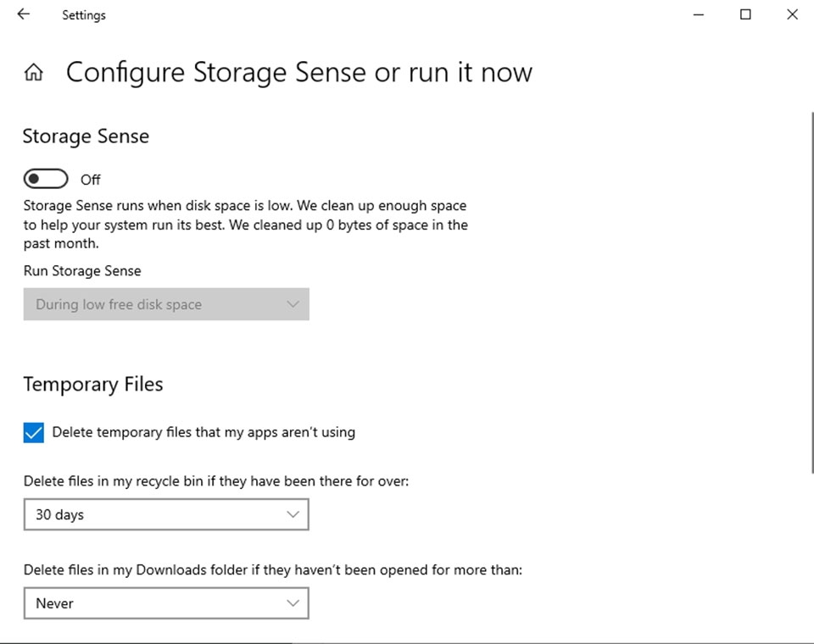This screenshot has height=644, width=814.
Task: Open the Run Storage Sense dropdown
Action: pyautogui.click(x=165, y=304)
